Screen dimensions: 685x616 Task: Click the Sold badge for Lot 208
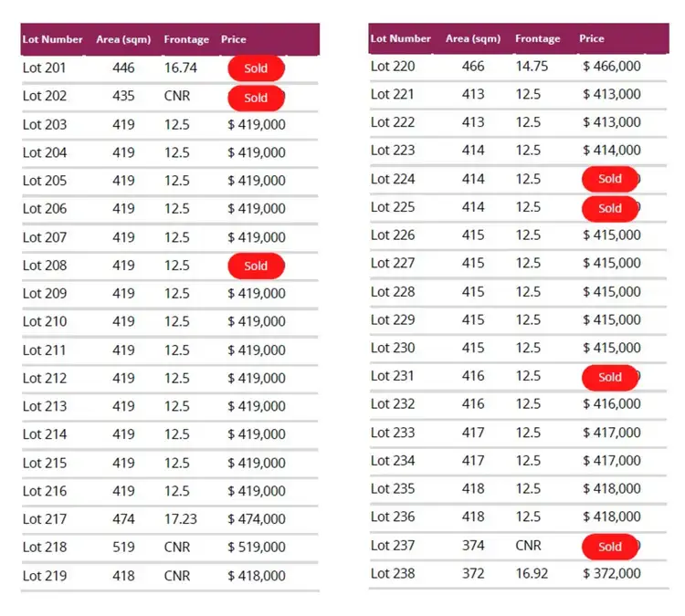tap(256, 266)
